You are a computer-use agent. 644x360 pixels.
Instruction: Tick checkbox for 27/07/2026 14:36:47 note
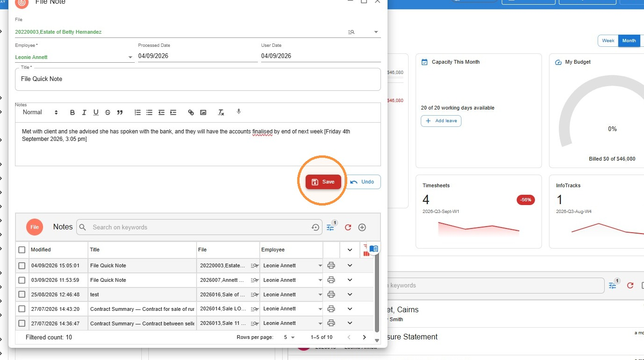[x=22, y=323]
